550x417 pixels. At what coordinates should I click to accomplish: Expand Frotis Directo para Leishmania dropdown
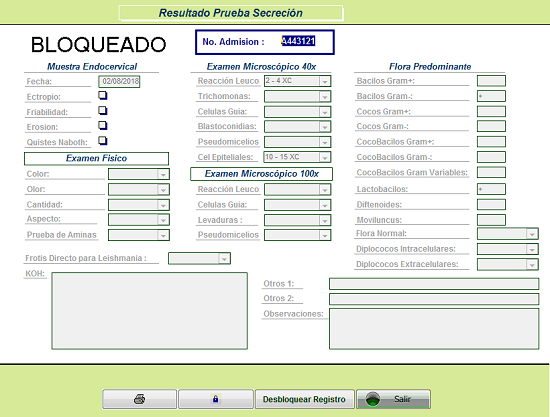pos(199,258)
